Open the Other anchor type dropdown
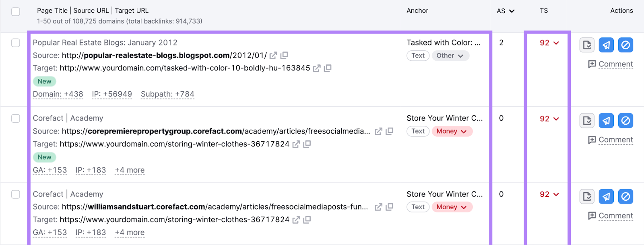This screenshot has width=644, height=245. click(x=450, y=56)
